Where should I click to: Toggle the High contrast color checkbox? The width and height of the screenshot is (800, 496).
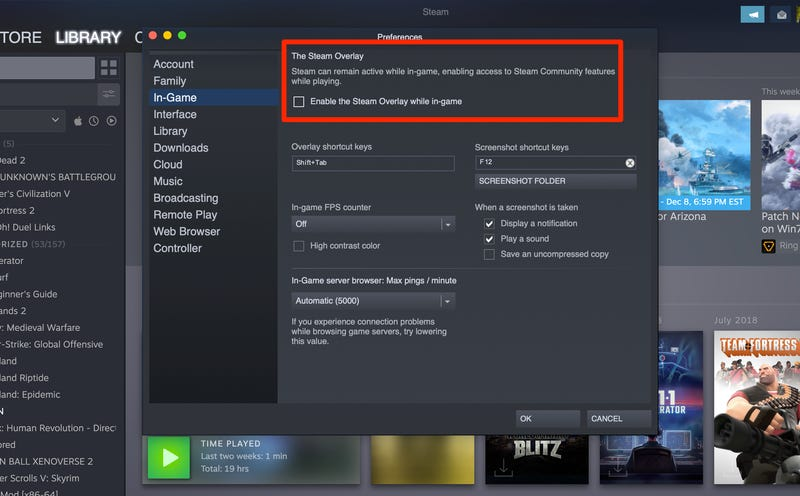click(299, 246)
